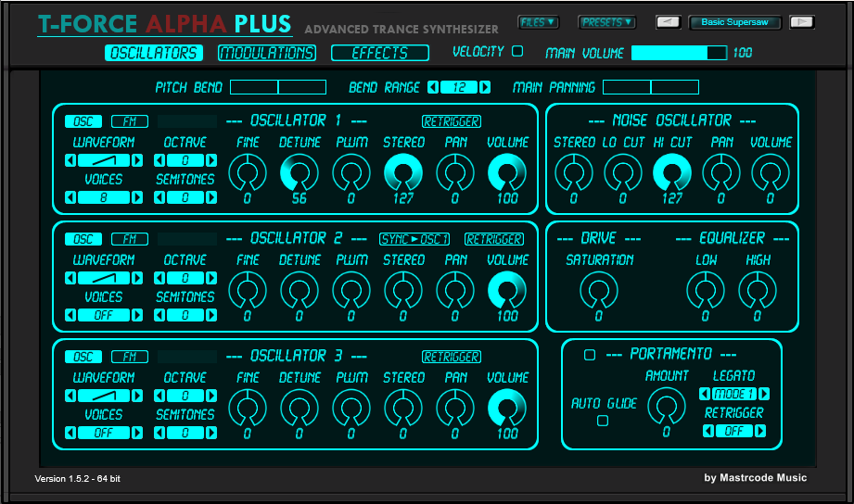The image size is (854, 504).
Task: Click the Oscillator 1 waveform selector display
Action: click(104, 160)
